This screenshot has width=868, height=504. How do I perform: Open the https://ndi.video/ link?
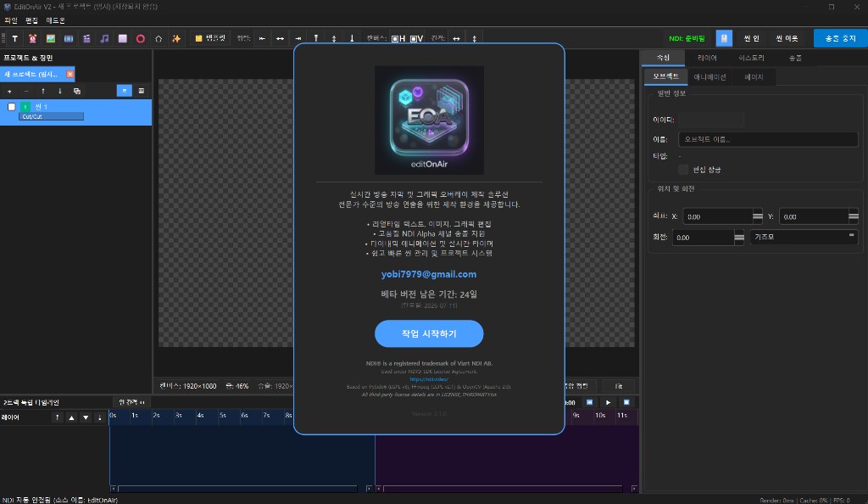click(x=429, y=379)
